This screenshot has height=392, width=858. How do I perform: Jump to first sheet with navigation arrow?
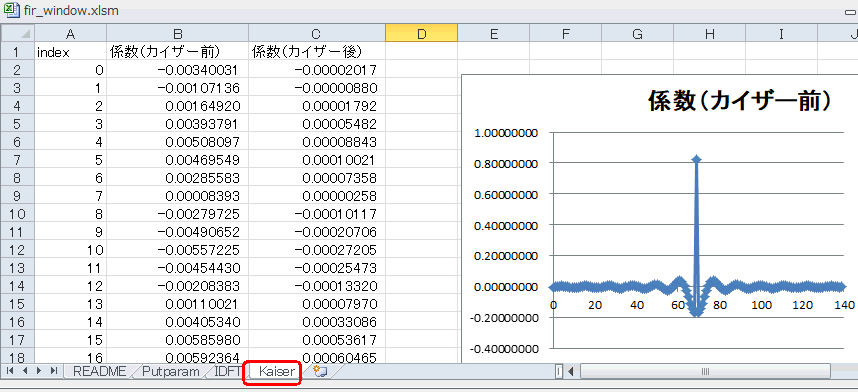click(x=10, y=371)
